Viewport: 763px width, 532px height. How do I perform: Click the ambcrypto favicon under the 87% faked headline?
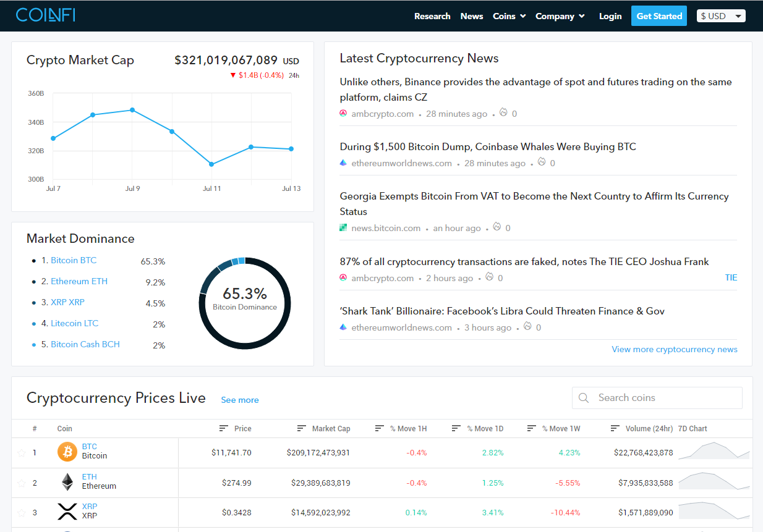[x=344, y=278]
